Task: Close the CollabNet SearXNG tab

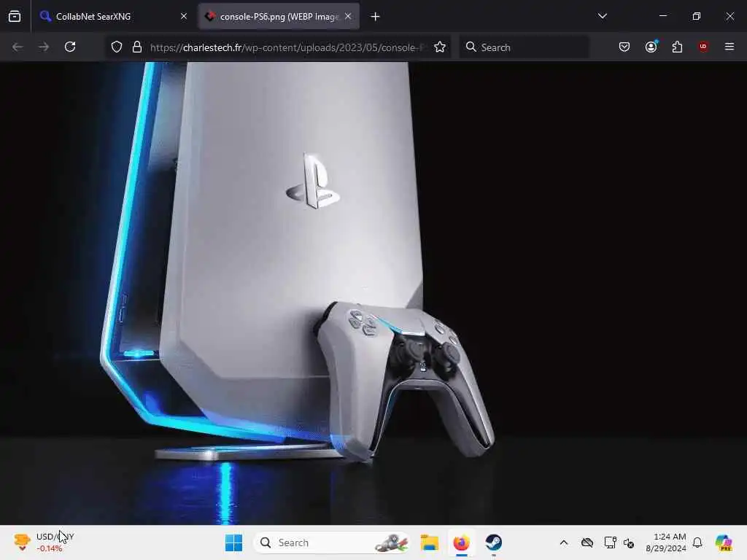Action: pos(183,17)
